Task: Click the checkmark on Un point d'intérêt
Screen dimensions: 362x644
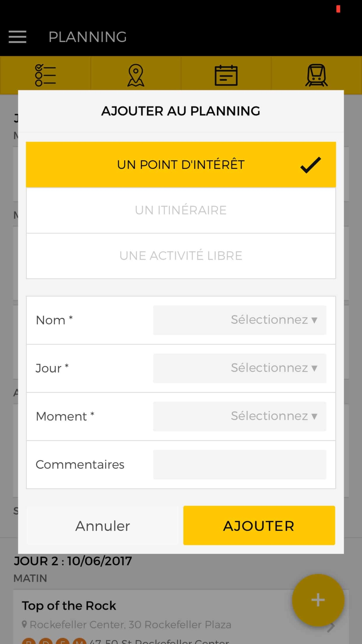Action: click(x=310, y=165)
